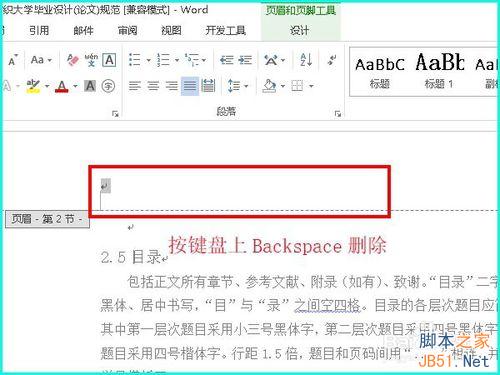The width and height of the screenshot is (500, 375).
Task: Expand numbering style dropdown
Action: click(x=177, y=60)
